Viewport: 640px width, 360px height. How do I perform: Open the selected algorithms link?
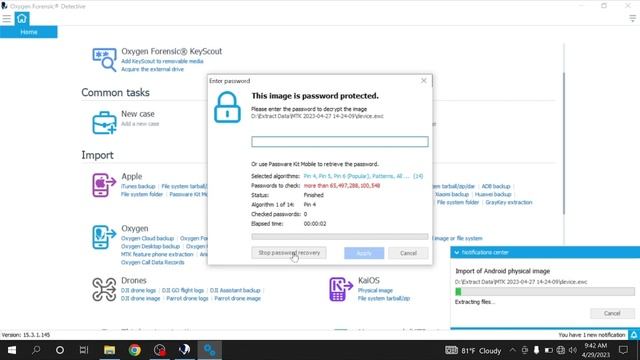coord(356,176)
